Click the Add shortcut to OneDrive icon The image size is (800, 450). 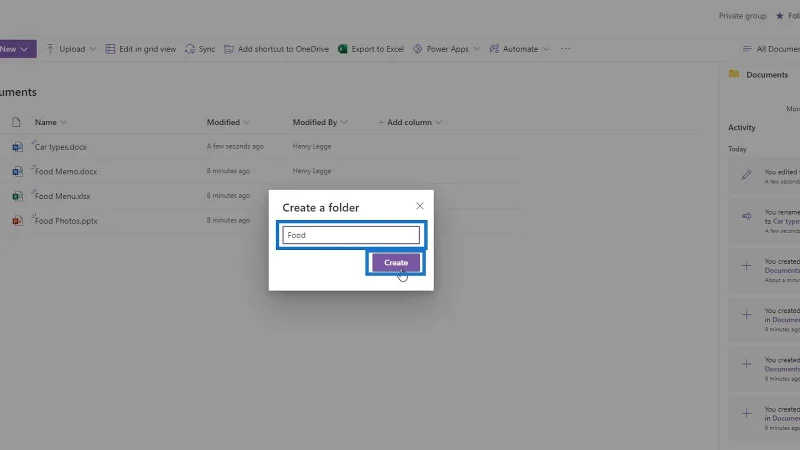pos(229,49)
